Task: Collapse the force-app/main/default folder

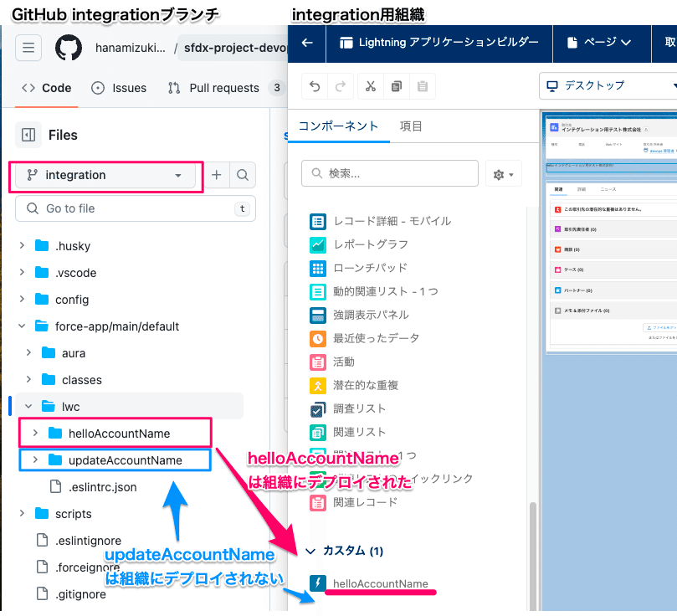Action: click(22, 326)
